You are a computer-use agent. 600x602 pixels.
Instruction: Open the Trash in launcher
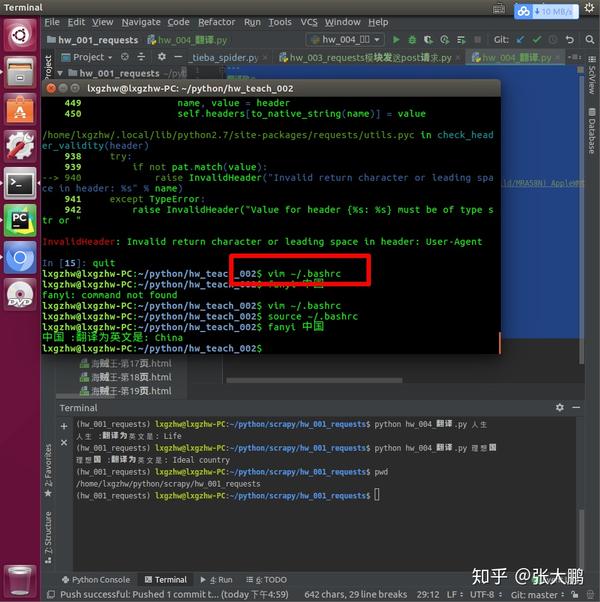pos(20,581)
